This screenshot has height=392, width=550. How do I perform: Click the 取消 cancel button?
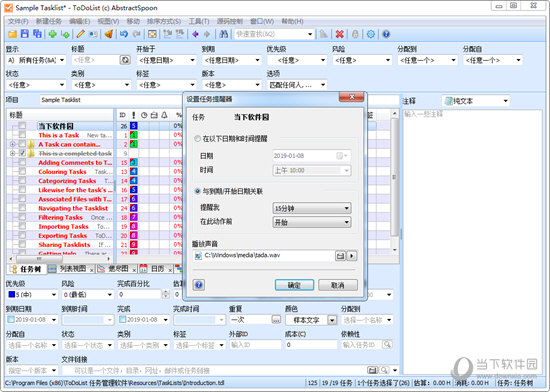tap(338, 285)
